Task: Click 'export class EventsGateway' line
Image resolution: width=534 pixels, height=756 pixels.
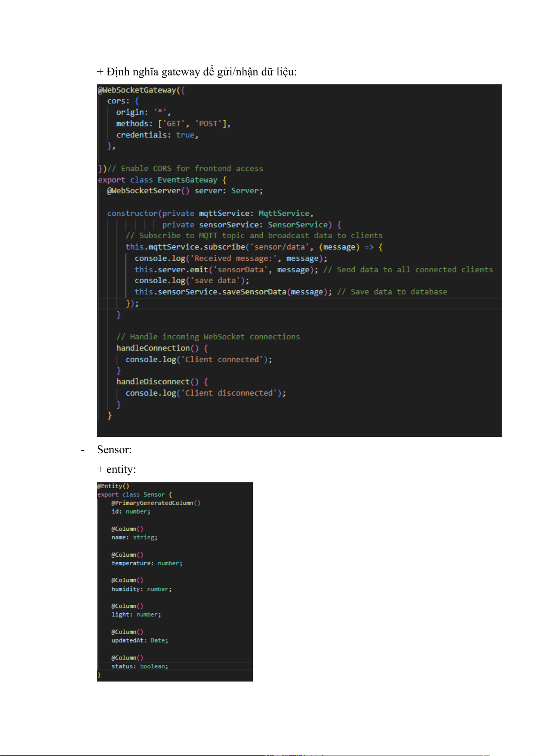Action: click(162, 180)
